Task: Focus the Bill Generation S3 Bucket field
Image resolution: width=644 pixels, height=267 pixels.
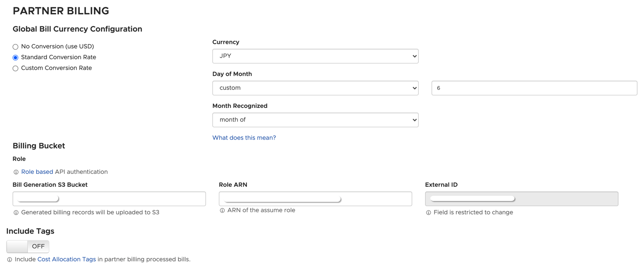Action: pos(129,199)
